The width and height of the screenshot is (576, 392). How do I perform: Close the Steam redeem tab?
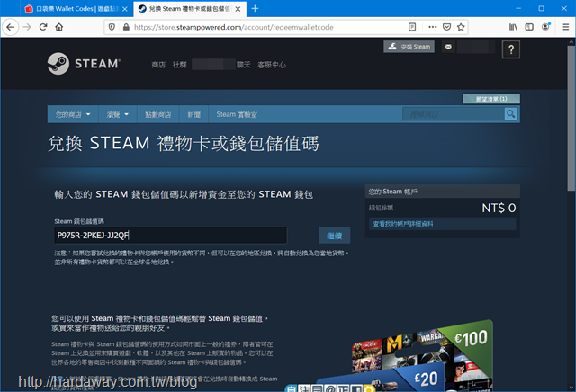coord(238,9)
